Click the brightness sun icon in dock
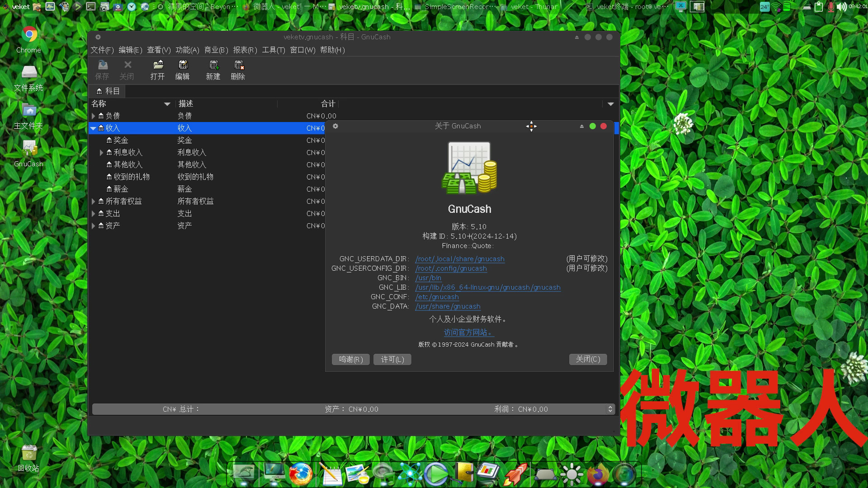This screenshot has width=868, height=488. [x=572, y=474]
